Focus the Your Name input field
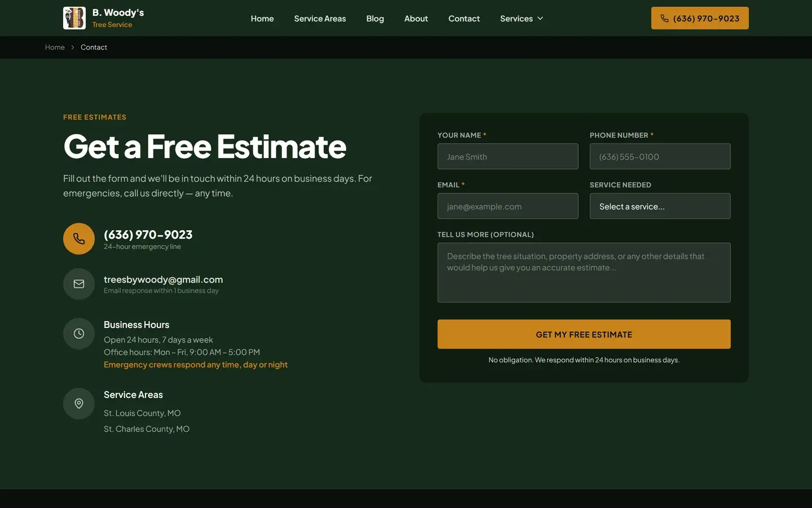Image resolution: width=812 pixels, height=508 pixels. 508,156
